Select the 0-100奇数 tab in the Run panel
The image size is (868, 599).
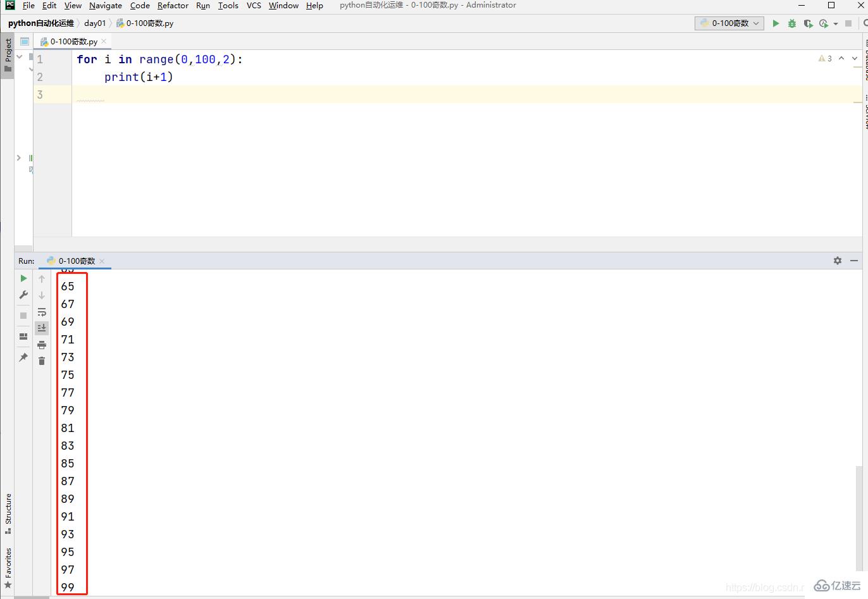pos(77,261)
